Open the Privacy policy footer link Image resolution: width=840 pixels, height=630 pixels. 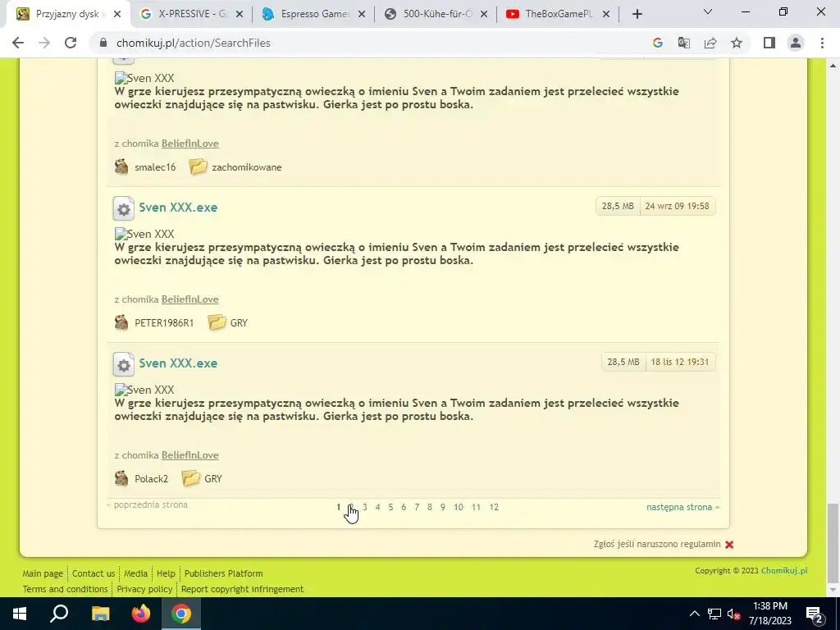pos(144,589)
